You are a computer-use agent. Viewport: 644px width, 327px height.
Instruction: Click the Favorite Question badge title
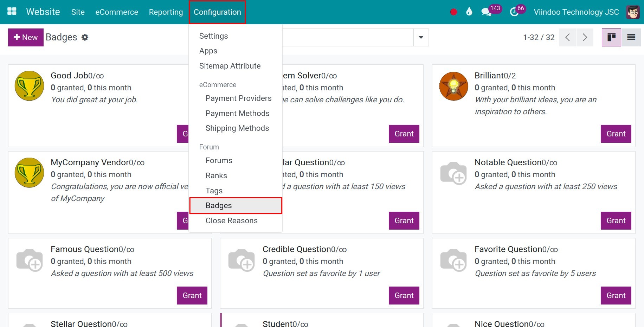point(508,249)
